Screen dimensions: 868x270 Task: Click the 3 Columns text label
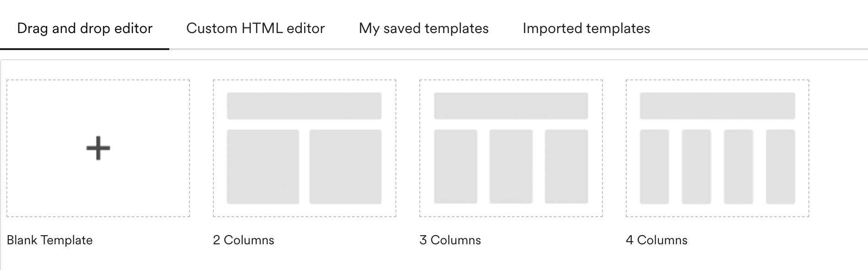point(450,240)
